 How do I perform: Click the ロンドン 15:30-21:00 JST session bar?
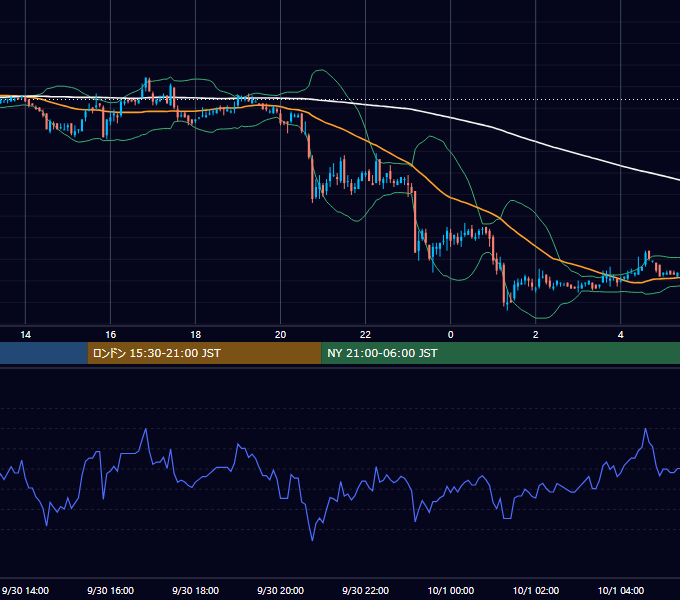204,353
